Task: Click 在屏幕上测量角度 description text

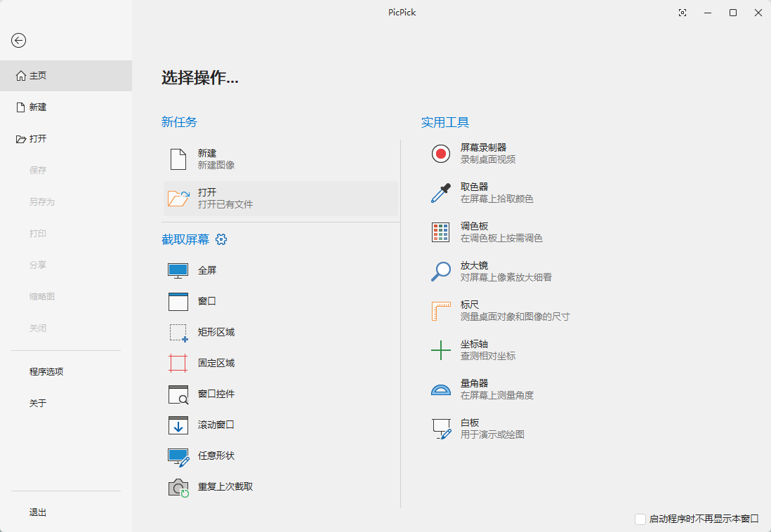Action: pos(497,395)
